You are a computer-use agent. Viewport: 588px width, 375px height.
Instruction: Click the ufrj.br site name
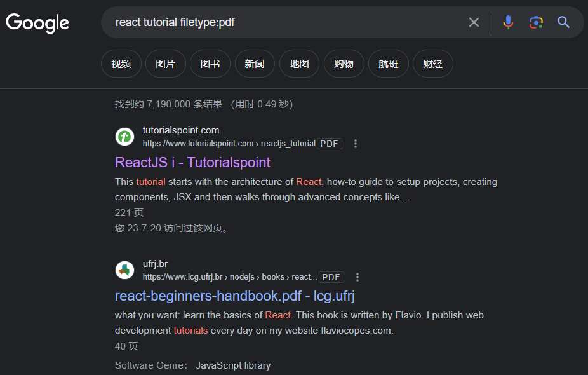(x=155, y=264)
